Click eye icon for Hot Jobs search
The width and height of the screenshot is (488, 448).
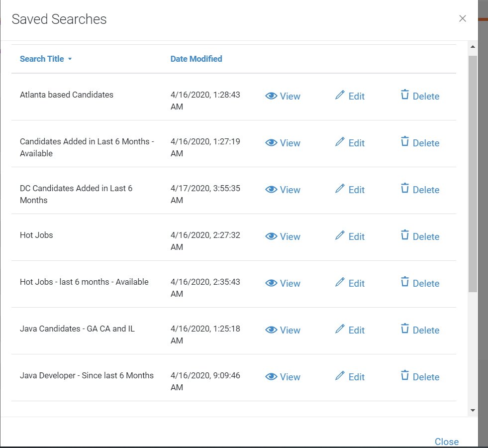coord(271,236)
